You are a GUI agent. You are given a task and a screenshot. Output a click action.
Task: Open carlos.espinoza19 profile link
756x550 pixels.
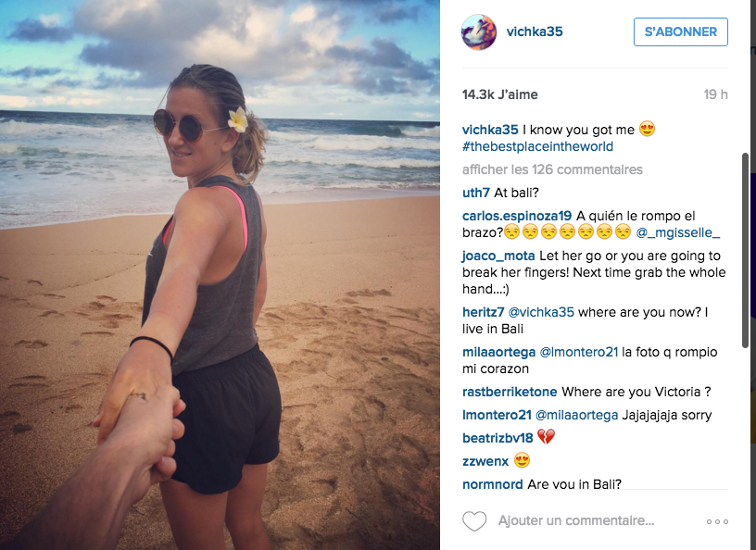pyautogui.click(x=517, y=216)
